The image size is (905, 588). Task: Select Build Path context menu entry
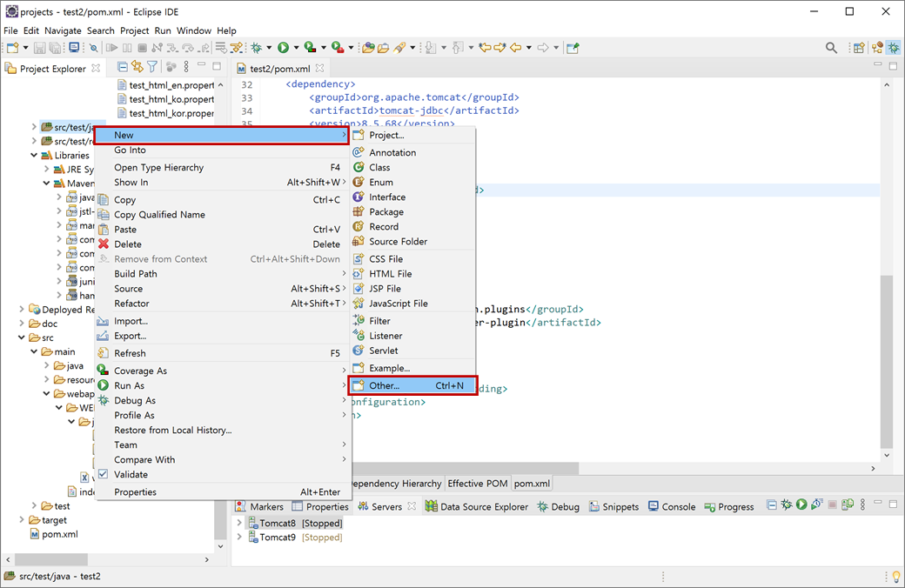(222, 273)
